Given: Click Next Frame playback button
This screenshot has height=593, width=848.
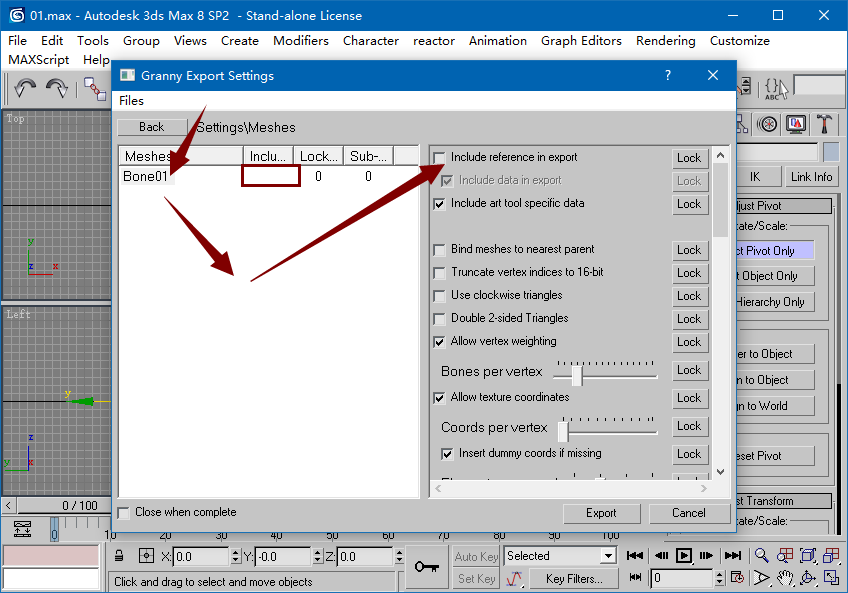Looking at the screenshot, I should [x=706, y=556].
